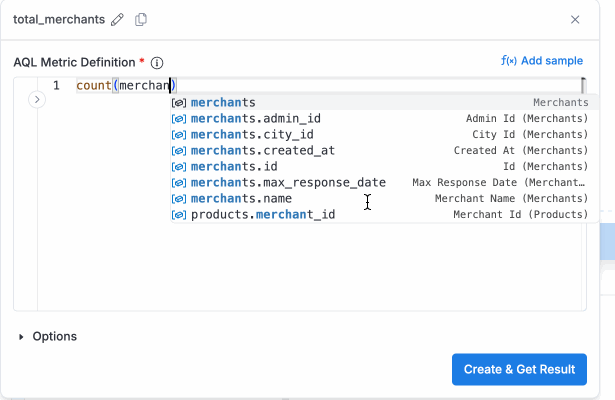The image size is (615, 400).
Task: Open the AQL Metric Definition info icon
Action: [157, 63]
